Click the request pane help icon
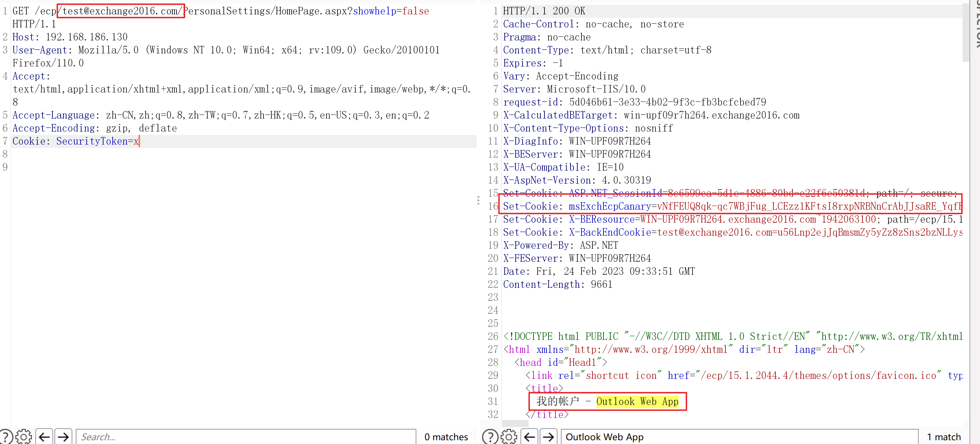Viewport: 980px width, 444px height. (5, 436)
